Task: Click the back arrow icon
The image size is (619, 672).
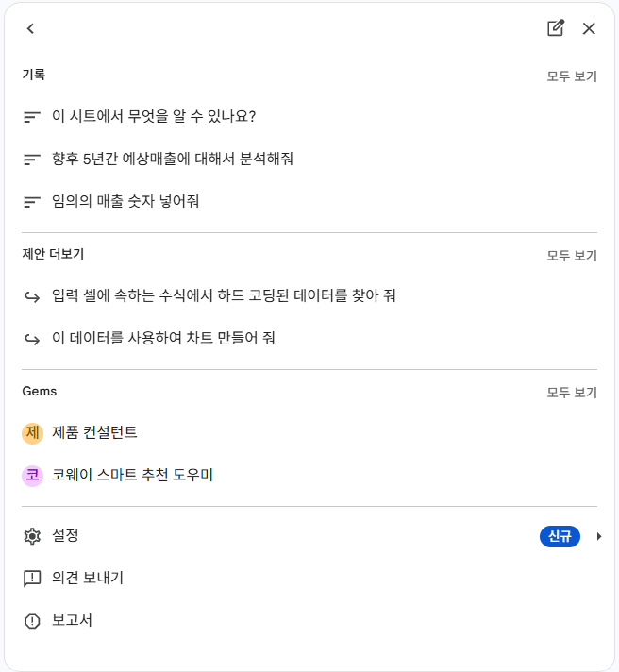Action: click(30, 28)
